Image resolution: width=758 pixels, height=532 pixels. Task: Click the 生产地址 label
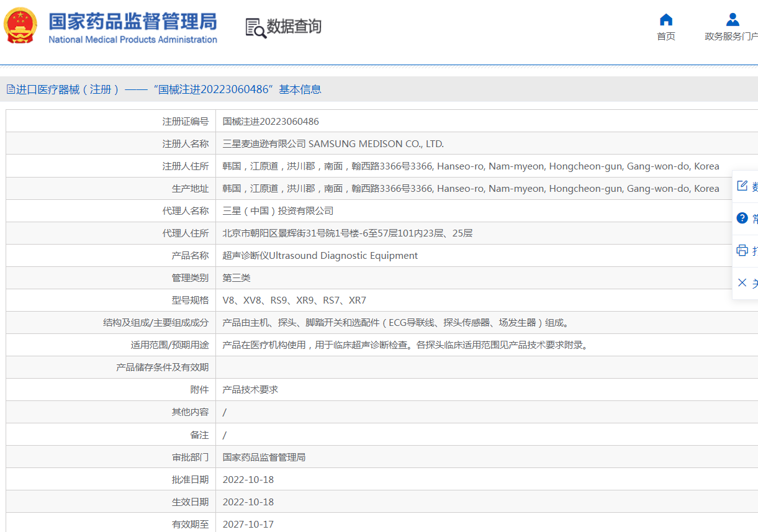pyautogui.click(x=191, y=189)
